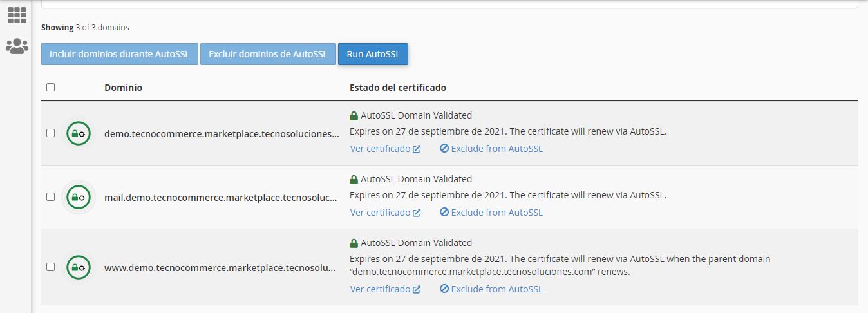868x313 pixels.
Task: Open the apps grid icon in sidebar
Action: point(17,15)
